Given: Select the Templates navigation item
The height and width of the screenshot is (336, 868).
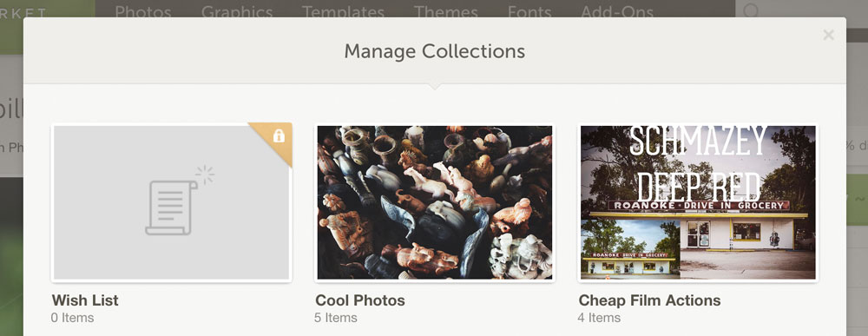Looking at the screenshot, I should click(x=343, y=12).
